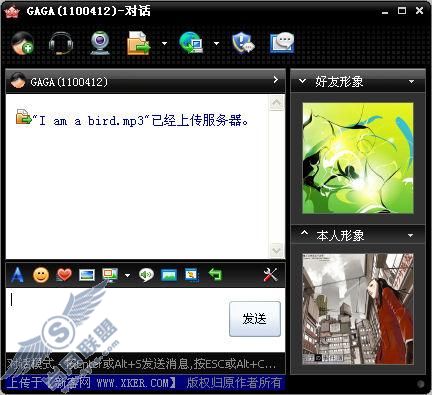
Task: Collapse the 好友形象 panel
Action: pos(302,81)
